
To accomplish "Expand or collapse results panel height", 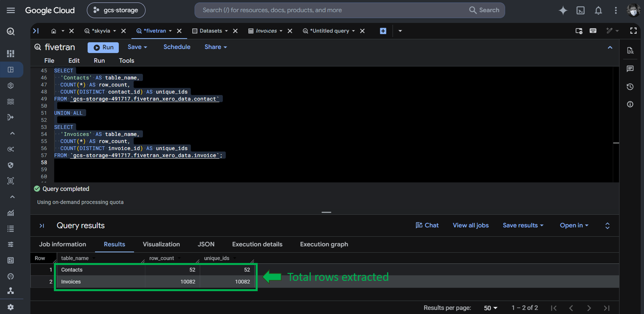I will [x=607, y=226].
